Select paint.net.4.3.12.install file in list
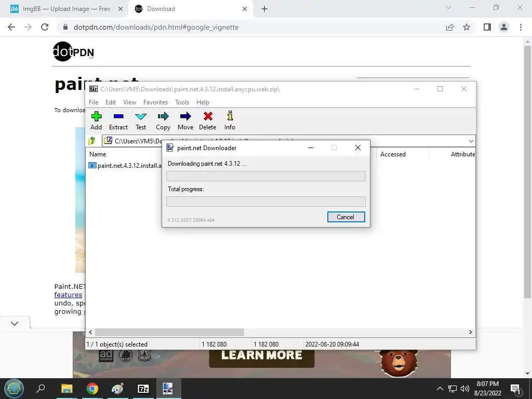This screenshot has width=532, height=399. click(125, 166)
